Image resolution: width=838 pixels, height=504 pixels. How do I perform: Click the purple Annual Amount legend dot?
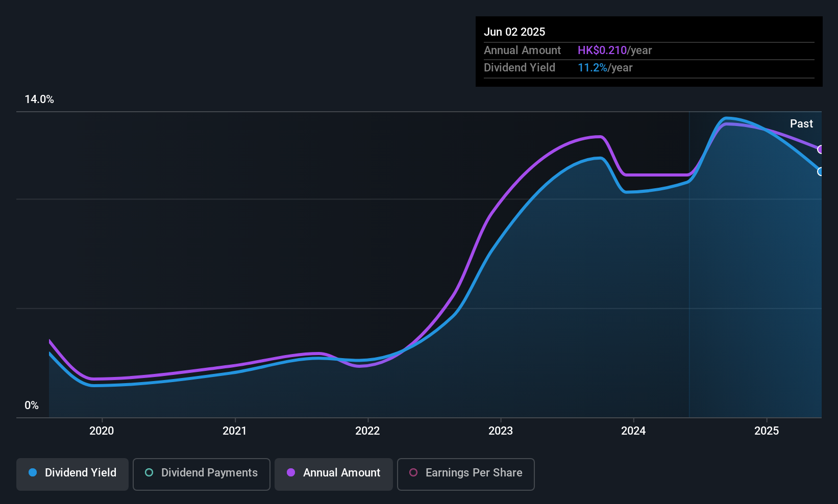[291, 472]
